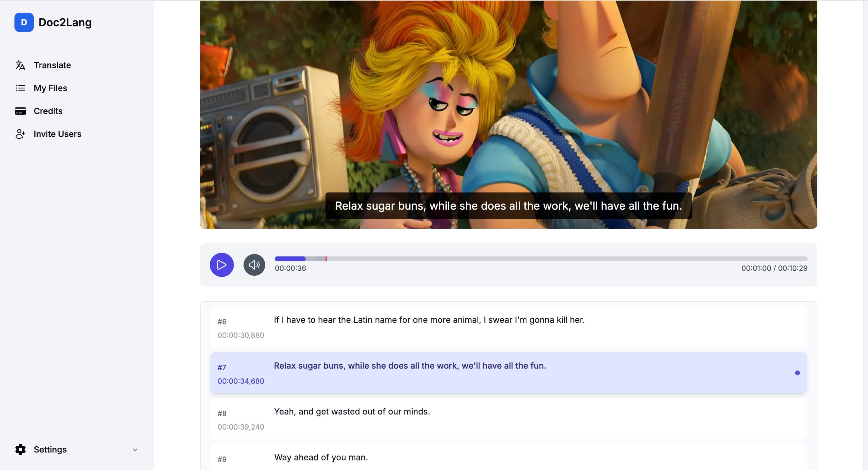Click the Invite Users label
The height and width of the screenshot is (470, 868).
(x=58, y=134)
